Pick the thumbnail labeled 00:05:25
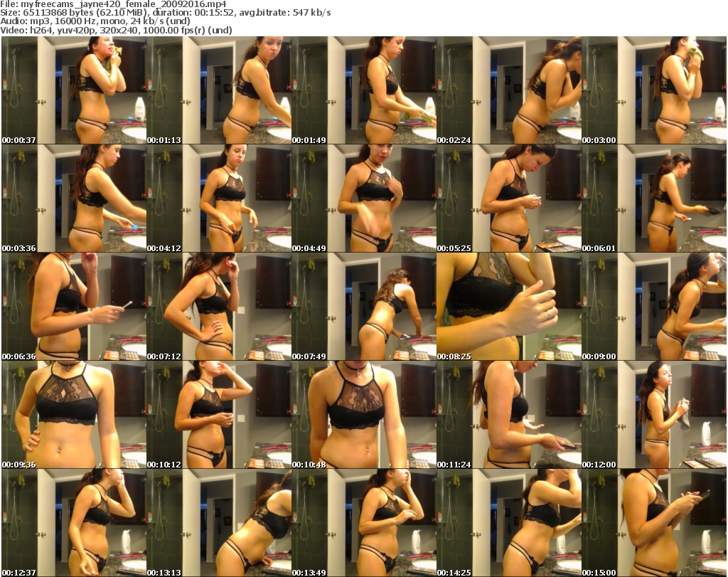The height and width of the screenshot is (577, 728). [x=509, y=198]
